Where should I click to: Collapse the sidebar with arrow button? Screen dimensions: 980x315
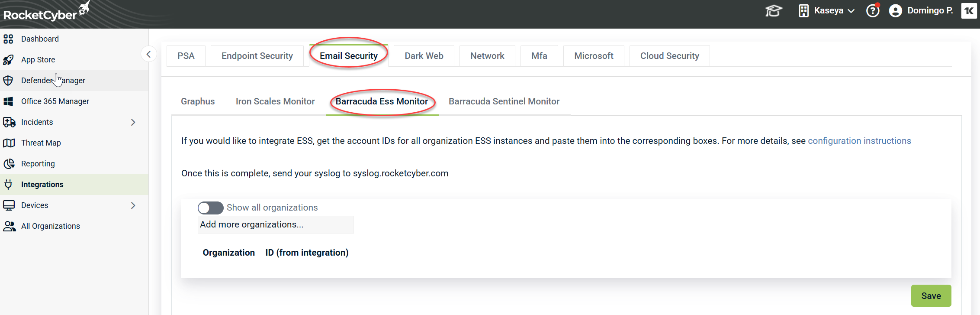pyautogui.click(x=148, y=54)
